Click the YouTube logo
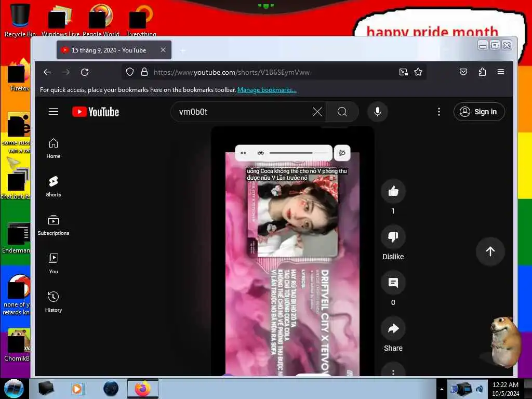The height and width of the screenshot is (399, 532). [96, 112]
